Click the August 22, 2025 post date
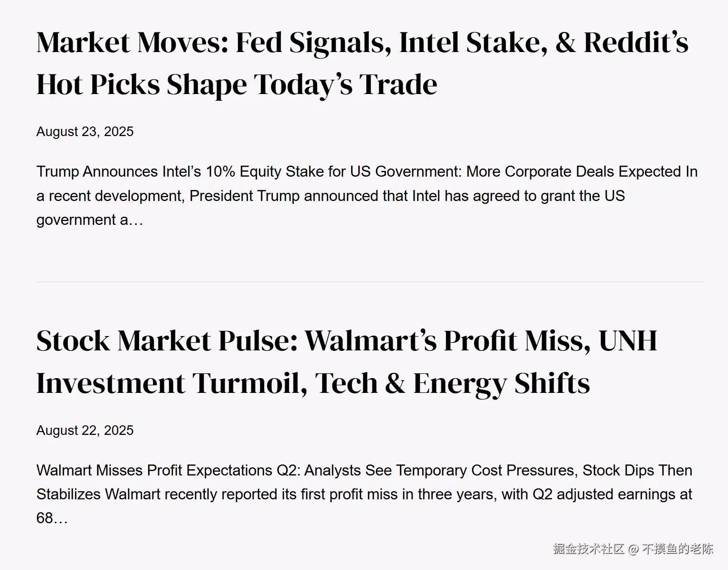Image resolution: width=728 pixels, height=570 pixels. tap(85, 431)
